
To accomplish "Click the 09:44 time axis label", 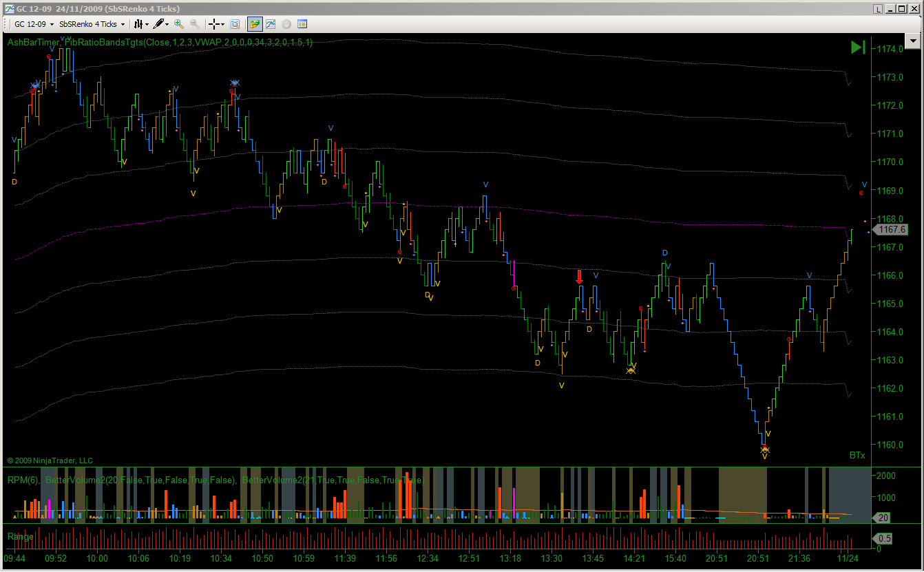I will pos(14,558).
